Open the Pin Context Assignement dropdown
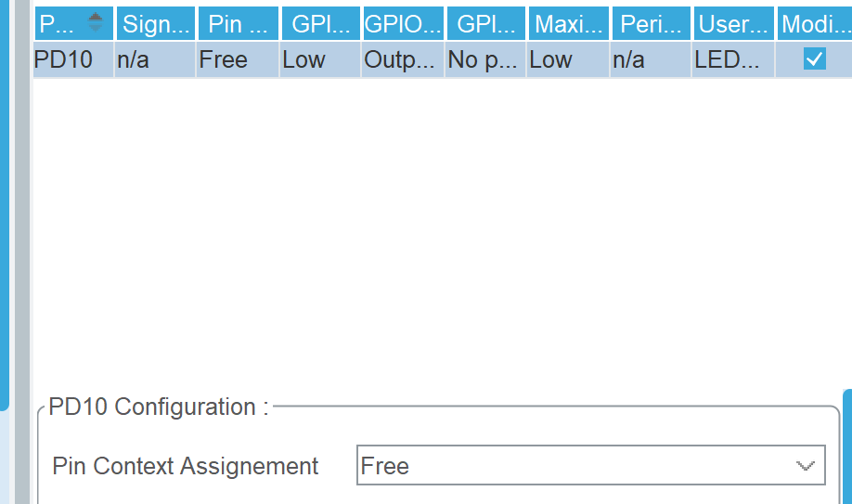 click(590, 465)
